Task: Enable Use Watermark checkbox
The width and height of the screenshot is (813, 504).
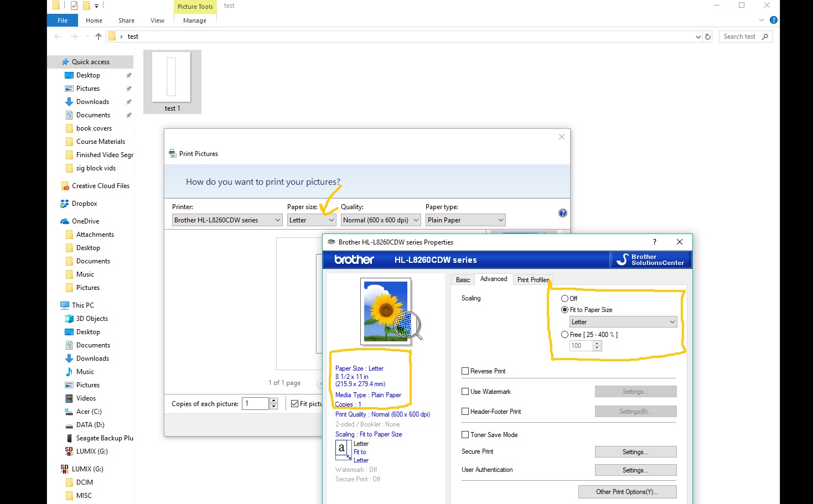Action: tap(465, 392)
